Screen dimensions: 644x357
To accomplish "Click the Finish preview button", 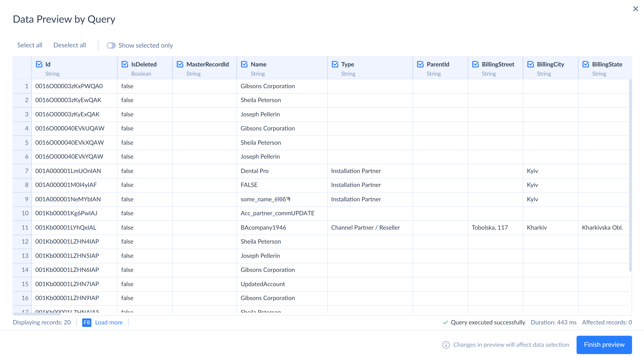I will pos(604,345).
